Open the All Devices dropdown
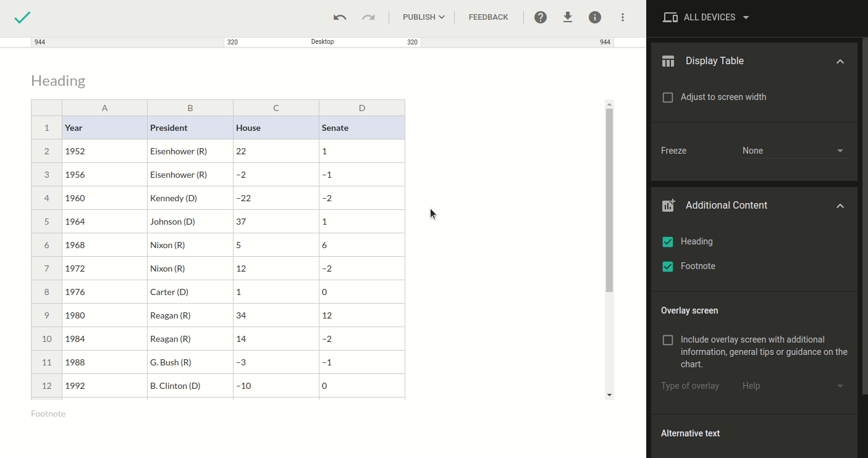The width and height of the screenshot is (868, 458). point(706,17)
